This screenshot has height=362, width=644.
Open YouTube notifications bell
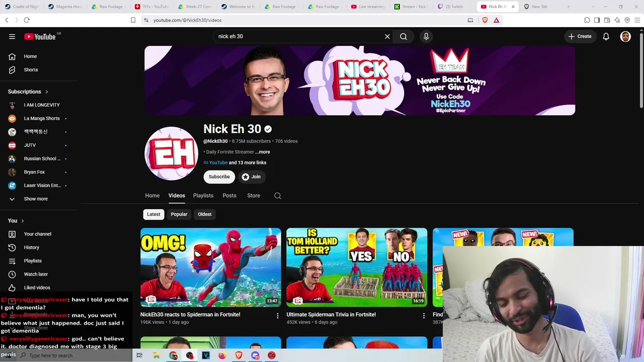606,36
